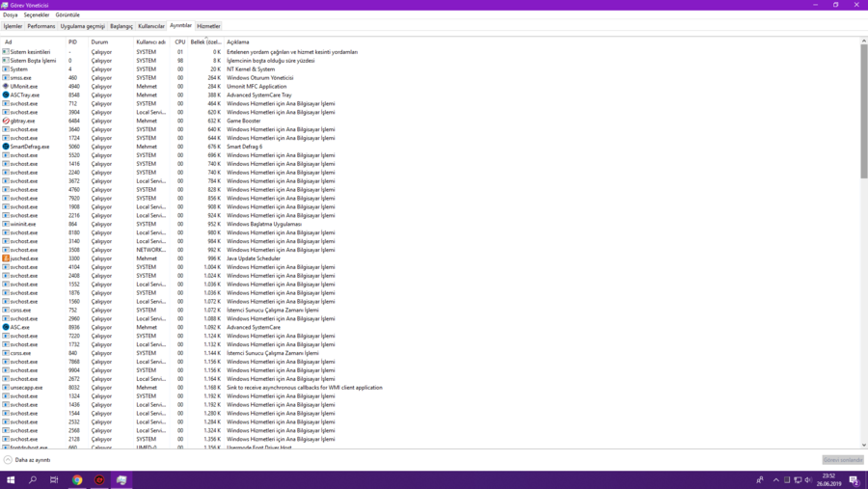Open the Windows Start menu

(11, 479)
